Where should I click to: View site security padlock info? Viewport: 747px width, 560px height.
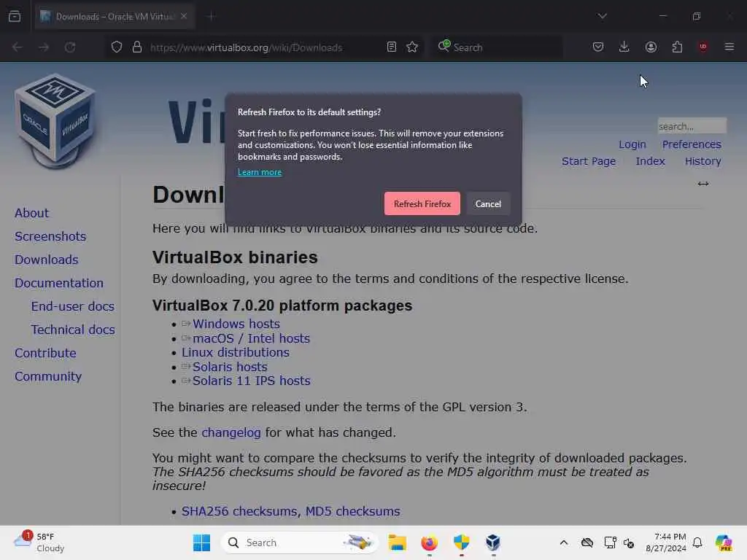tap(137, 47)
